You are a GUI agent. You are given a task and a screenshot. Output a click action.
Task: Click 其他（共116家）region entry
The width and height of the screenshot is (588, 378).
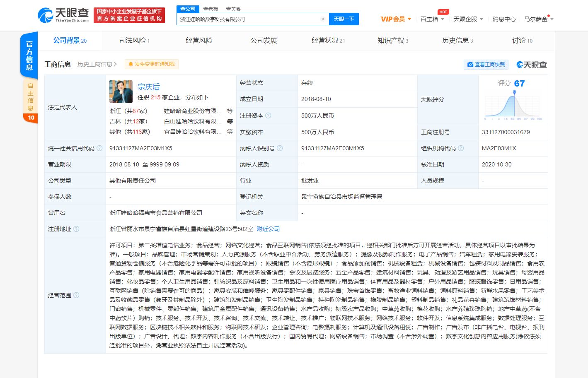click(x=130, y=132)
